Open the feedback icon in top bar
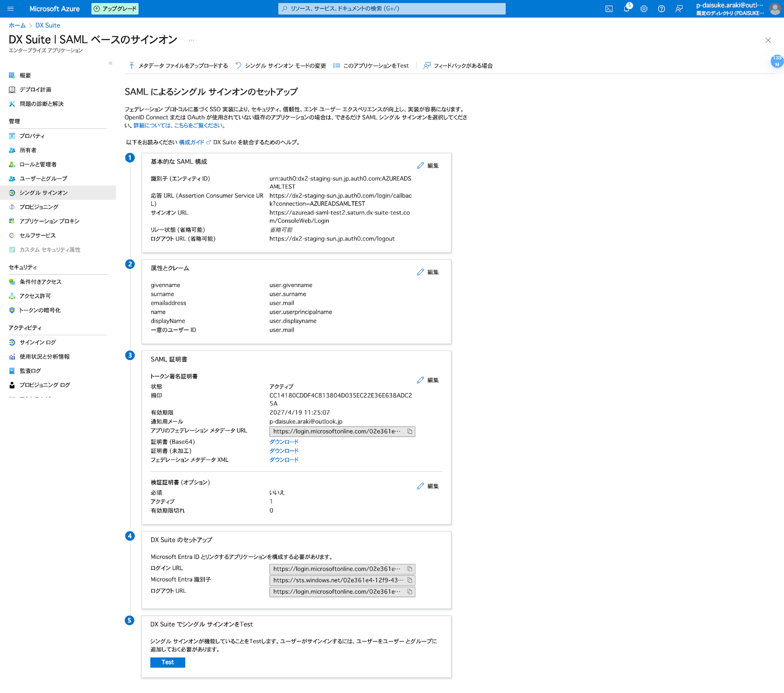This screenshot has width=784, height=693. coord(679,9)
